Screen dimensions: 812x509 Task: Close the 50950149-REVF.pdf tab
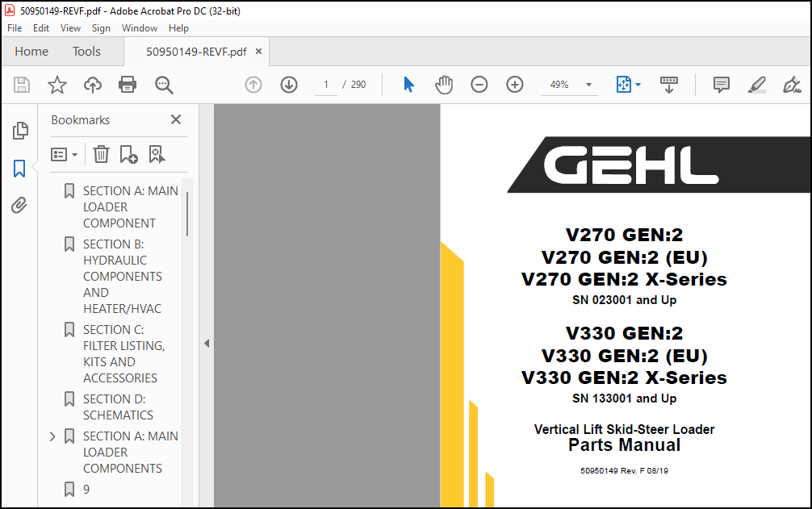(x=258, y=51)
